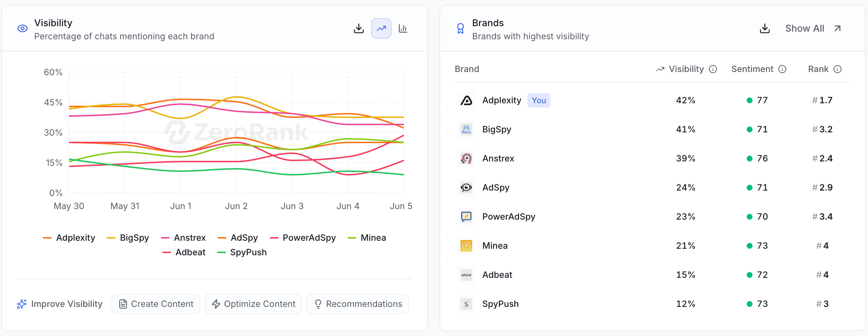
Task: Click PowerAdSpy rank #3.4
Action: click(x=822, y=217)
